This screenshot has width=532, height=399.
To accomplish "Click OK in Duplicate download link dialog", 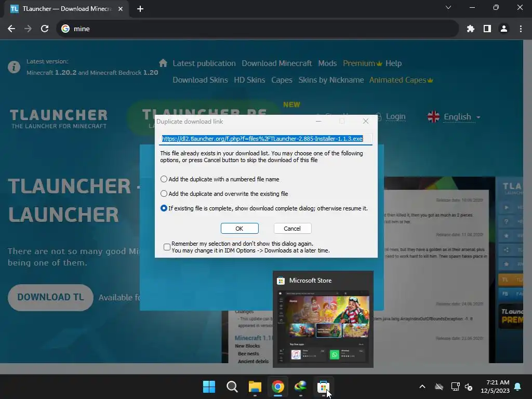I will (x=240, y=229).
